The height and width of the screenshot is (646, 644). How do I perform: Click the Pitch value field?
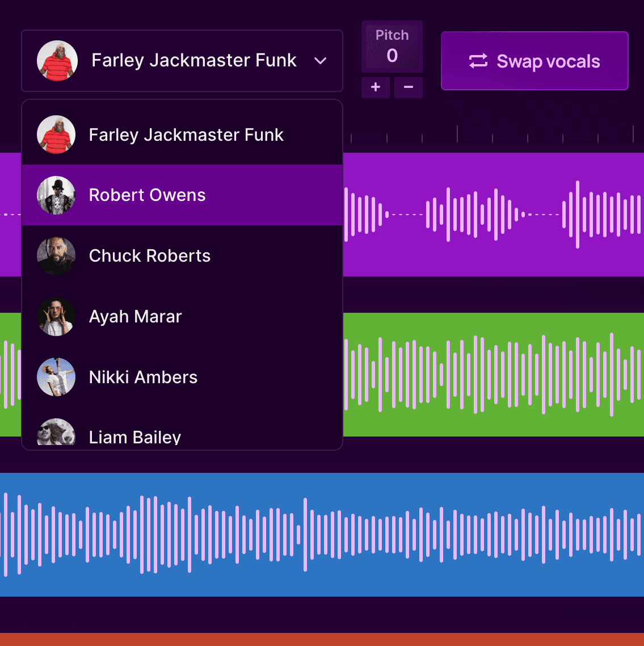392,56
